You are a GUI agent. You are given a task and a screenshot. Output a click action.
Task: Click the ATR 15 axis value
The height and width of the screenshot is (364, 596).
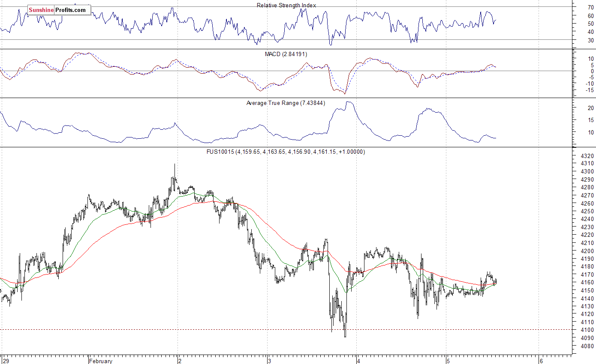click(591, 120)
